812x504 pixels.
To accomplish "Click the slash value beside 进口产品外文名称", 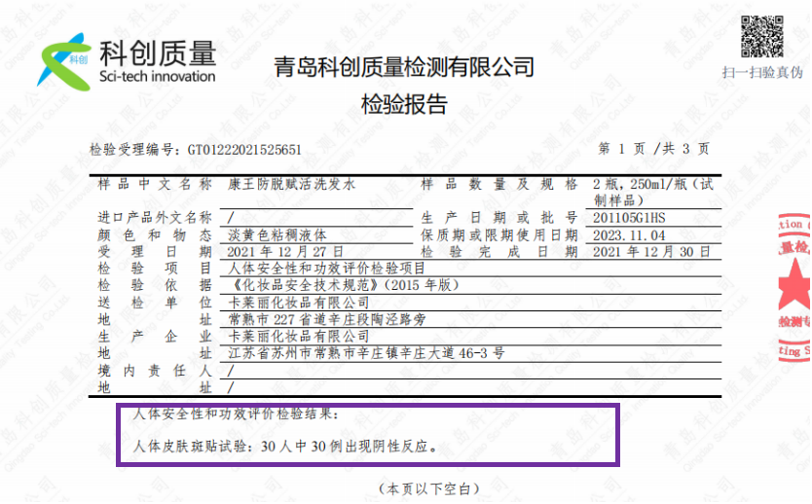I will pyautogui.click(x=231, y=218).
